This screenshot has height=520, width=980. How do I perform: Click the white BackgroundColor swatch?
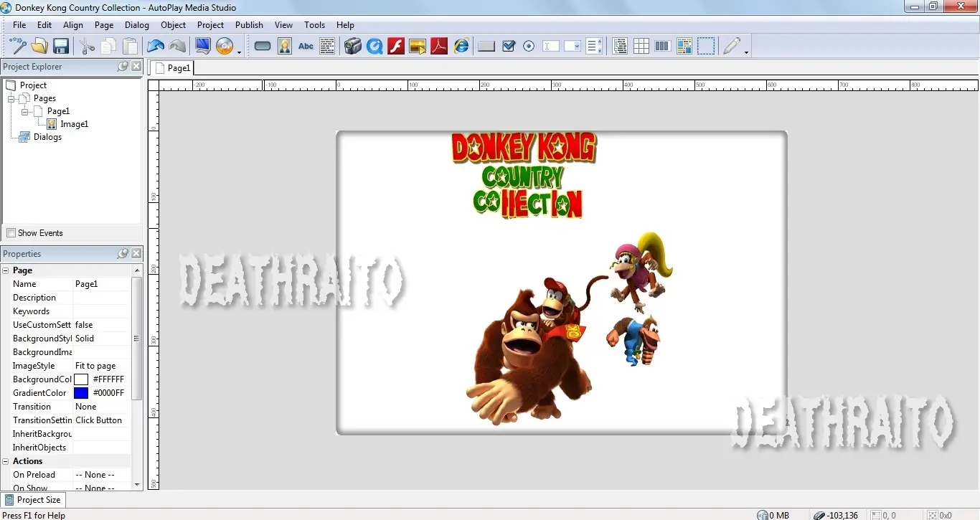(x=81, y=379)
